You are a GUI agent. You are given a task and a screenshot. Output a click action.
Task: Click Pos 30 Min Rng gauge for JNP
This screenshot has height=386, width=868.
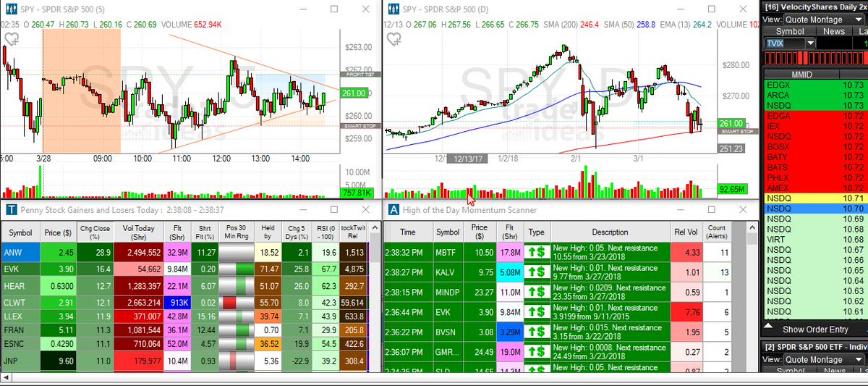(236, 359)
